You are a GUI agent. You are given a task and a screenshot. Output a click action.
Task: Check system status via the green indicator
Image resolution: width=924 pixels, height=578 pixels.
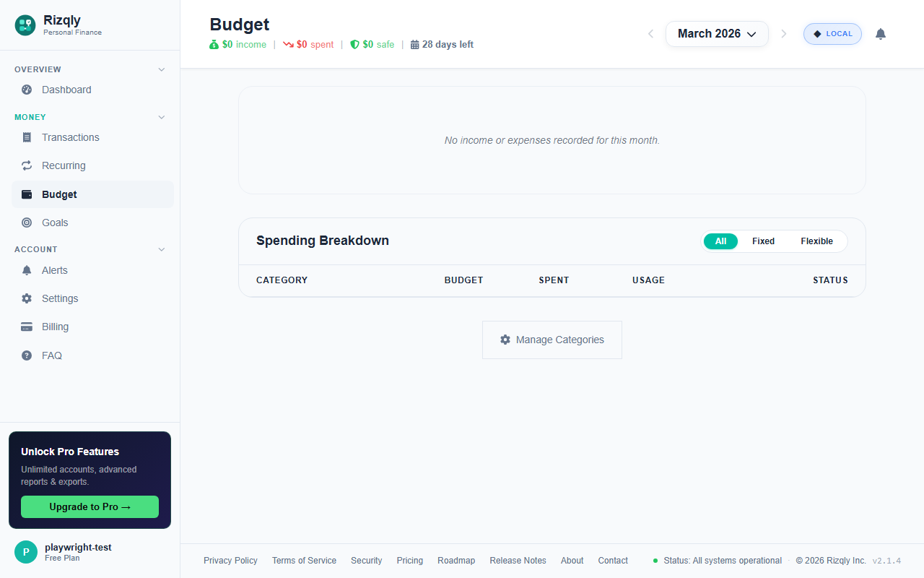pos(655,560)
